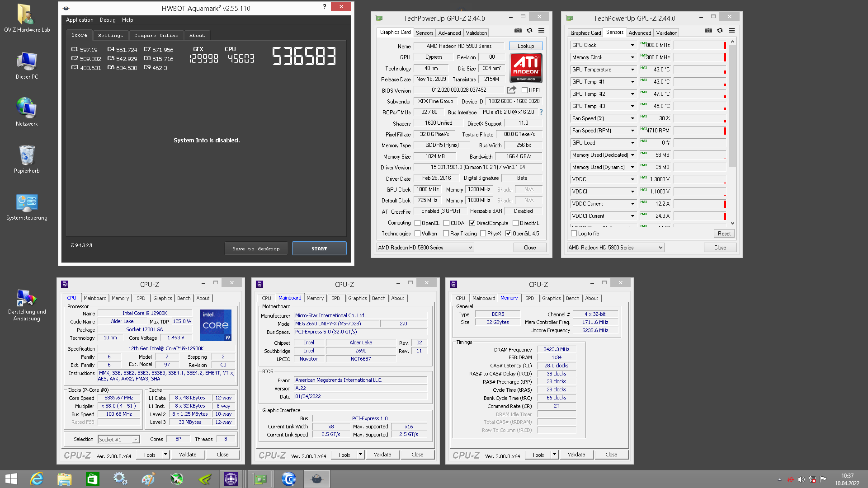Expand GPU Clock sensor dropdown
This screenshot has width=868, height=488.
632,45
